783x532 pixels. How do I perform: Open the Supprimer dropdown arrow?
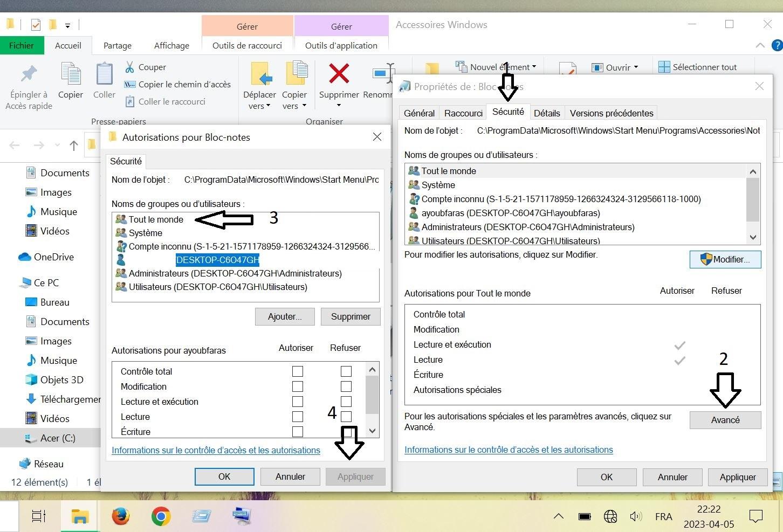(339, 106)
